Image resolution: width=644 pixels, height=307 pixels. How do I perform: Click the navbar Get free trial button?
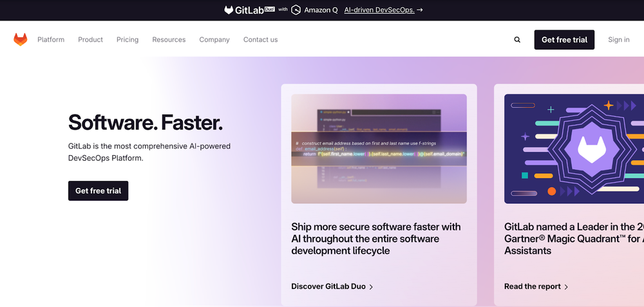[564, 40]
